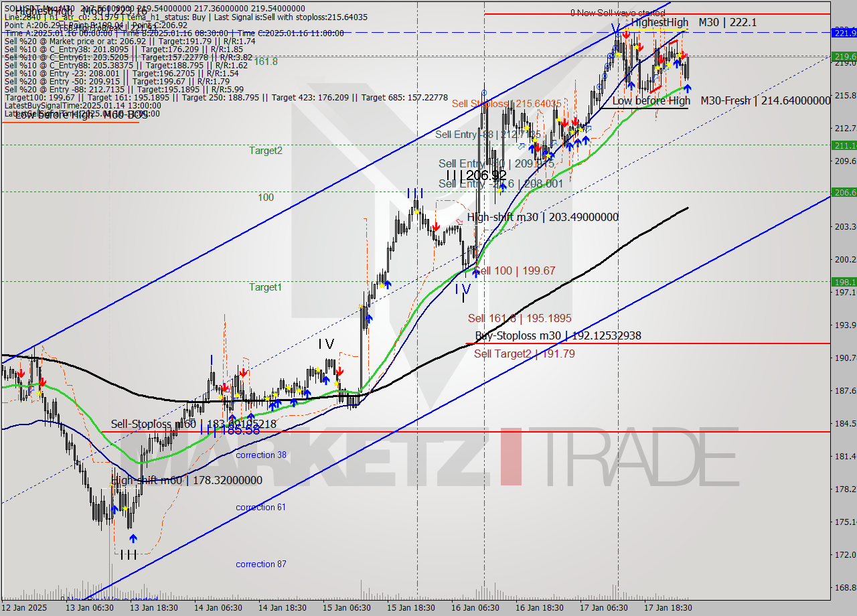Select the 'Sell Stoploss | 215.64035' label
The width and height of the screenshot is (857, 616).
click(x=508, y=104)
